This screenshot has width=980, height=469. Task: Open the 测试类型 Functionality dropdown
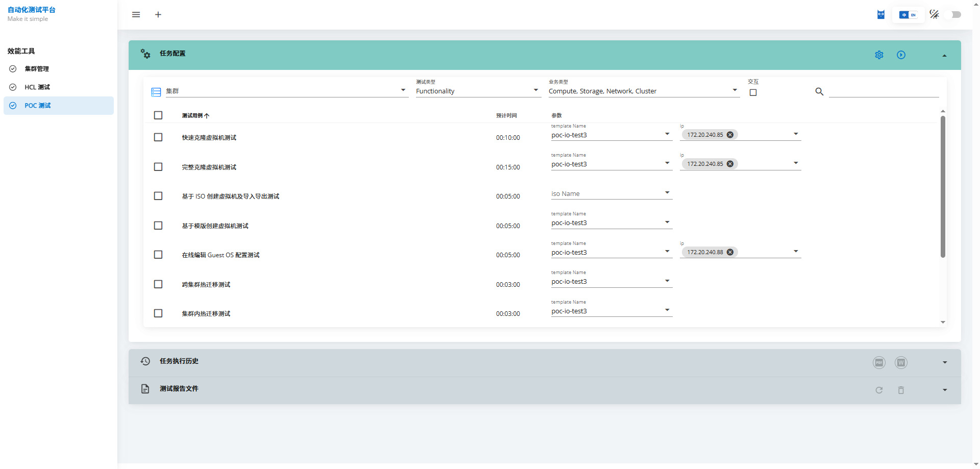tap(478, 91)
